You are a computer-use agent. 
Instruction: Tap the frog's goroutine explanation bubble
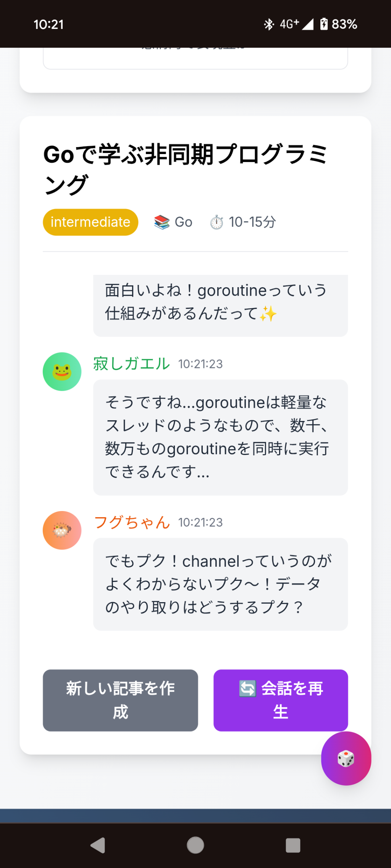[x=220, y=437]
